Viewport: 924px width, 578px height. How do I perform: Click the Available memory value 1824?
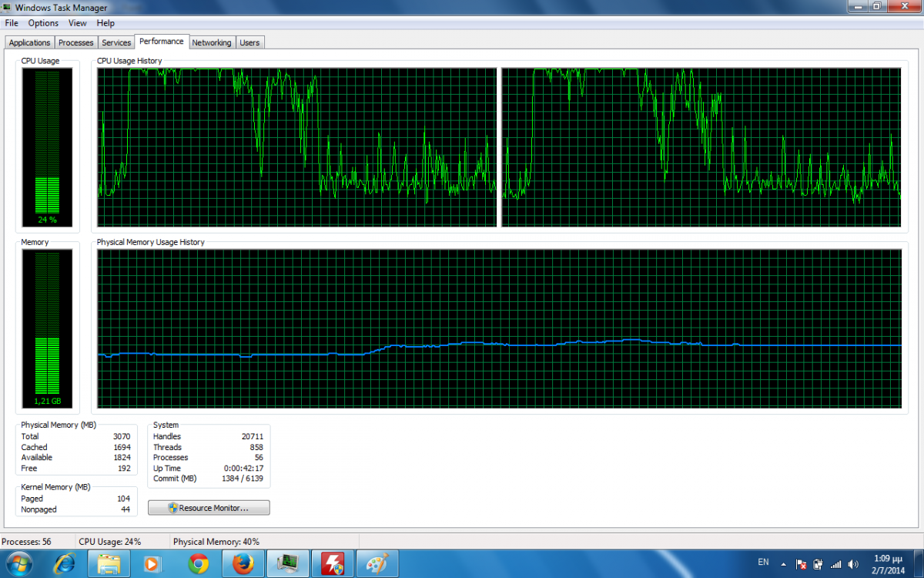(121, 458)
